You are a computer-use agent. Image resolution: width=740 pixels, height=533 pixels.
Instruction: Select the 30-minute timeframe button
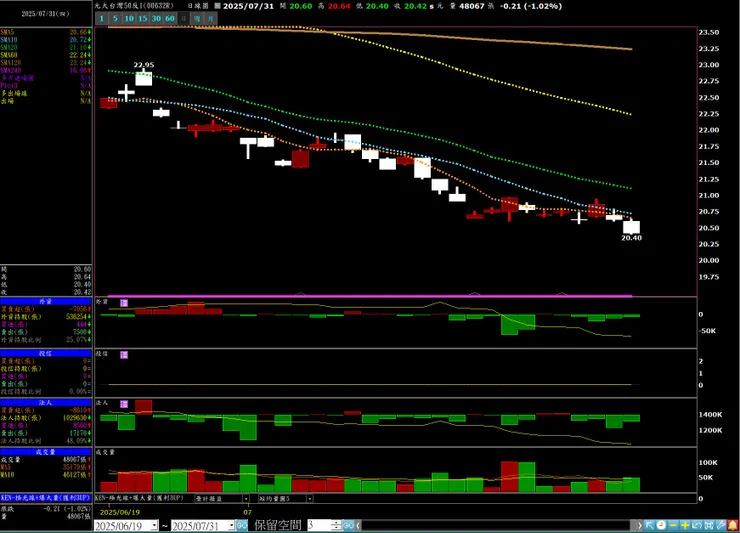(x=156, y=18)
